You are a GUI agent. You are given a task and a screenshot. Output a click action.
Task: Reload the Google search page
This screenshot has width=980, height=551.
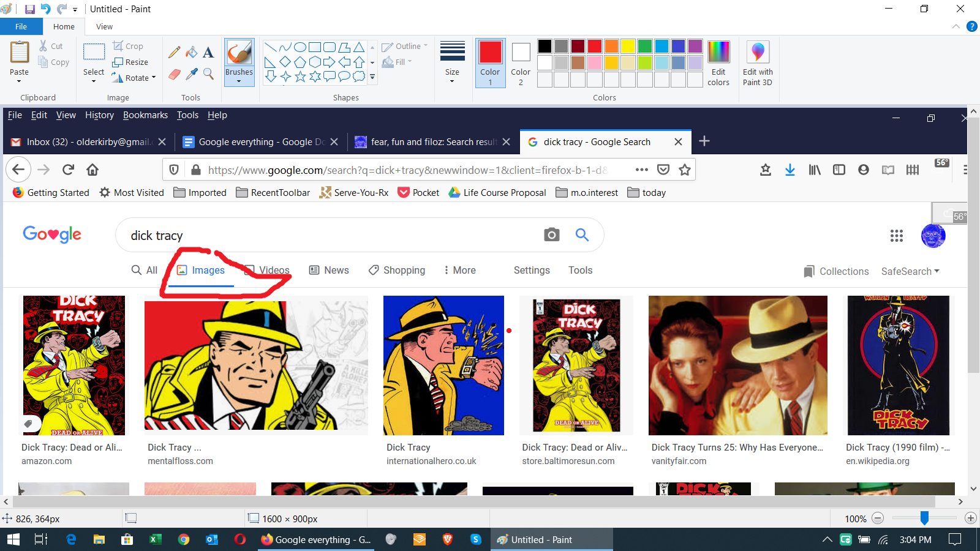pos(68,170)
